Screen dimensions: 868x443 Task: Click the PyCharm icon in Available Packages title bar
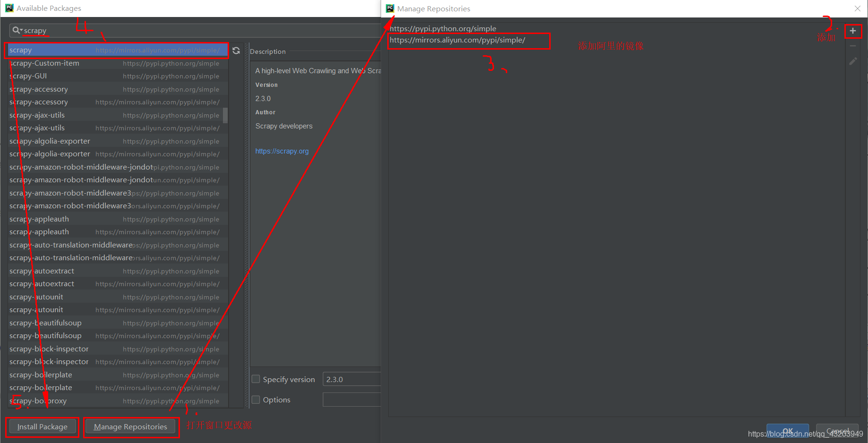click(x=9, y=8)
